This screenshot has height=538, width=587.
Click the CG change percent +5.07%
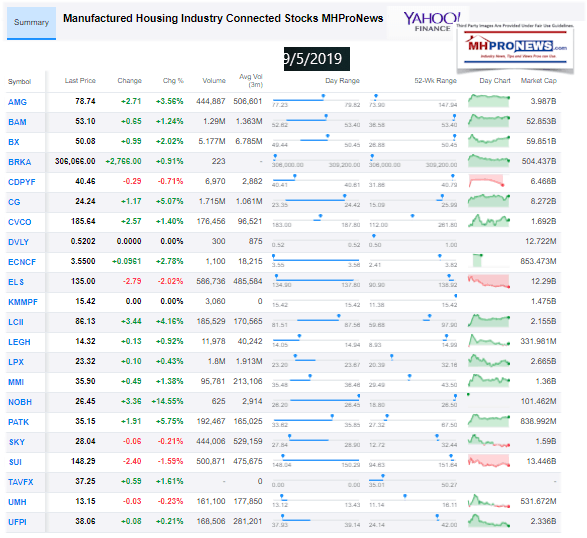pyautogui.click(x=170, y=201)
